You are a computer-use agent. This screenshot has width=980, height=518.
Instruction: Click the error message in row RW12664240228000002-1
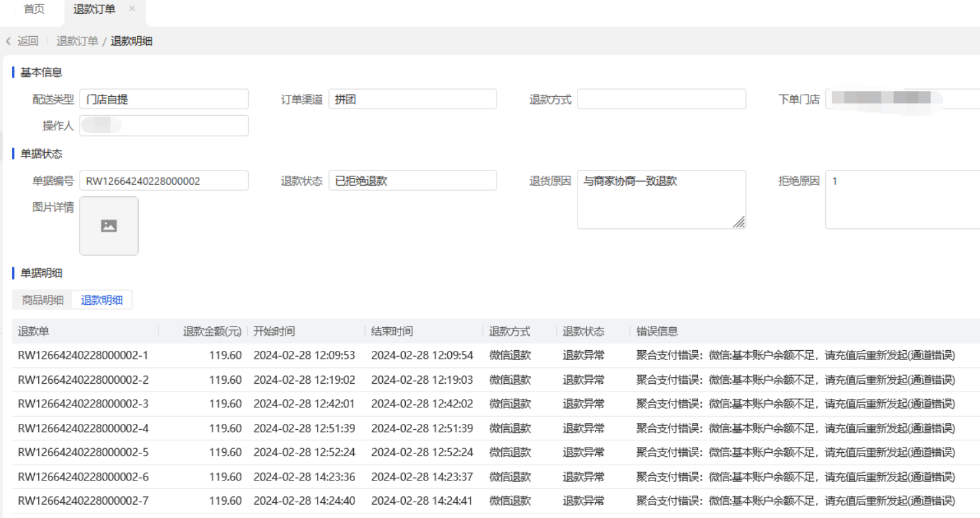[796, 355]
